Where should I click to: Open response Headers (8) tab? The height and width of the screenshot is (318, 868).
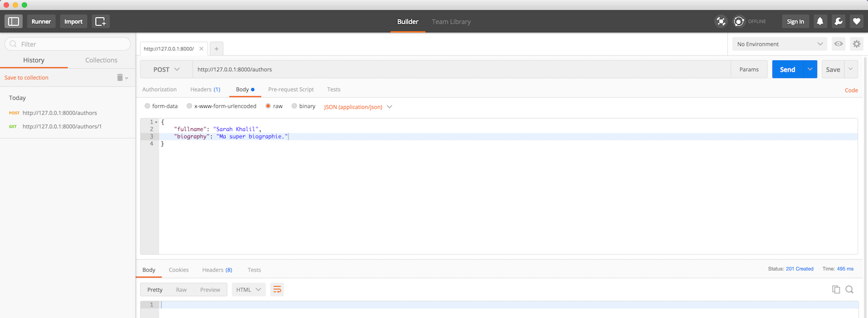point(217,270)
